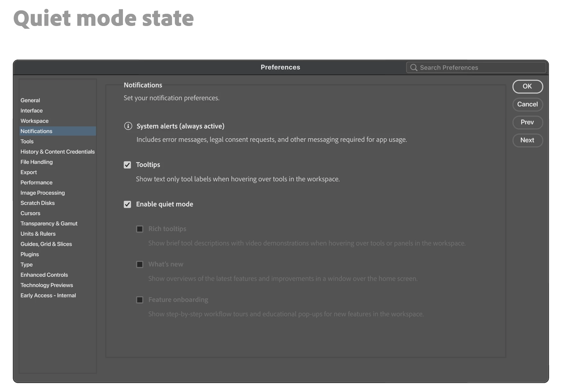The image size is (561, 392).
Task: Toggle the Feature onboarding checkbox
Action: (x=140, y=300)
